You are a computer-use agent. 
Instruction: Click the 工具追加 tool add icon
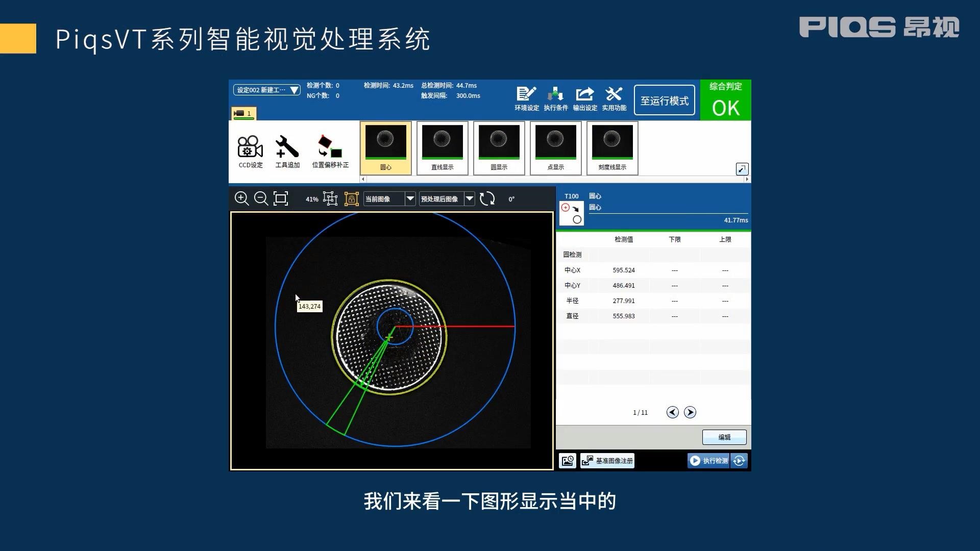(x=287, y=152)
